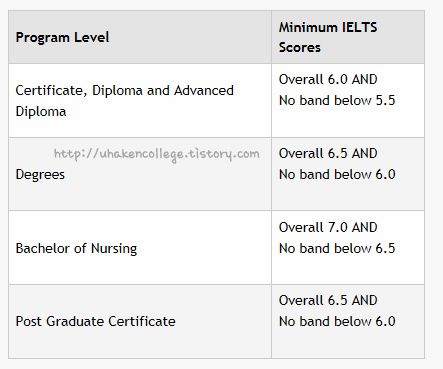Image resolution: width=443 pixels, height=369 pixels.
Task: Select the Overall 7.0 AND score text
Action: [x=328, y=227]
